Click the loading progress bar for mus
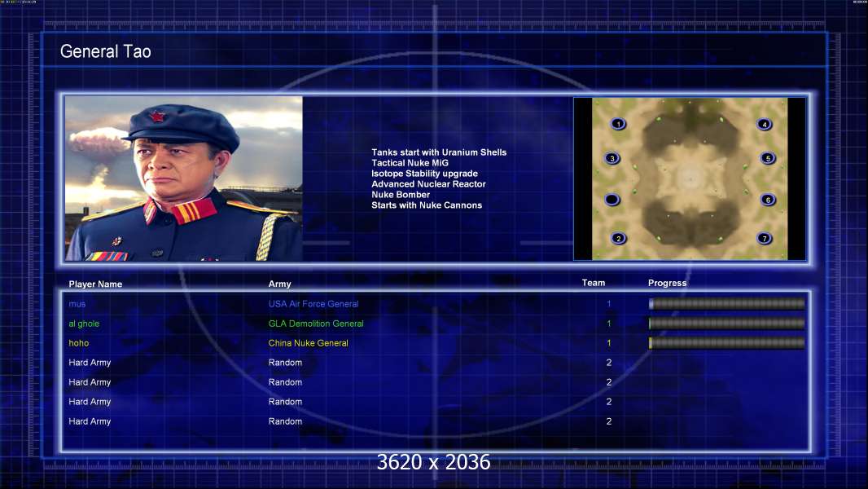 tap(727, 303)
